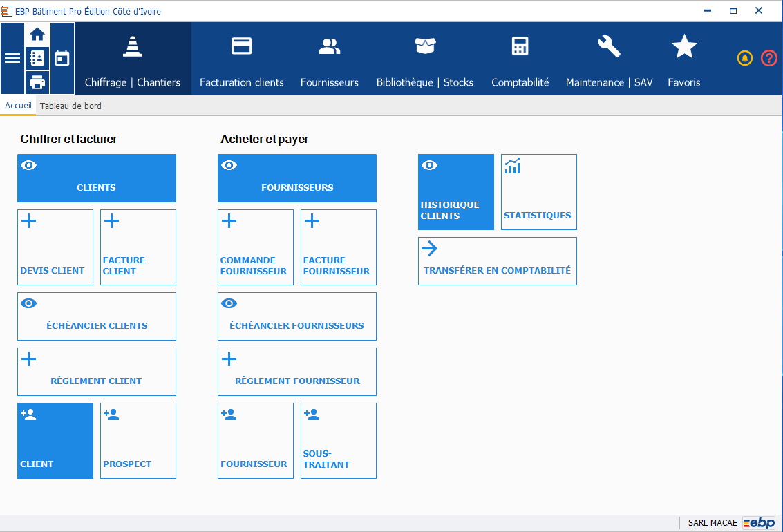Viewport: 783px width, 532px height.
Task: Open the CLIENTS list tile
Action: tap(97, 178)
